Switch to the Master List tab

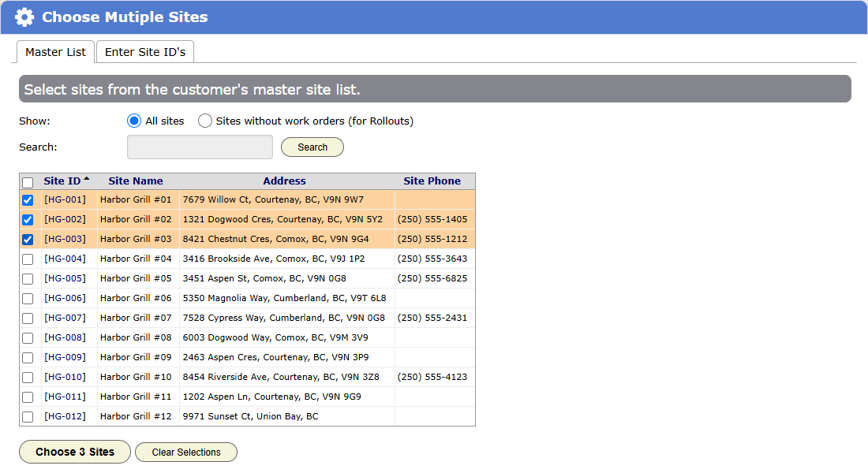(x=55, y=52)
